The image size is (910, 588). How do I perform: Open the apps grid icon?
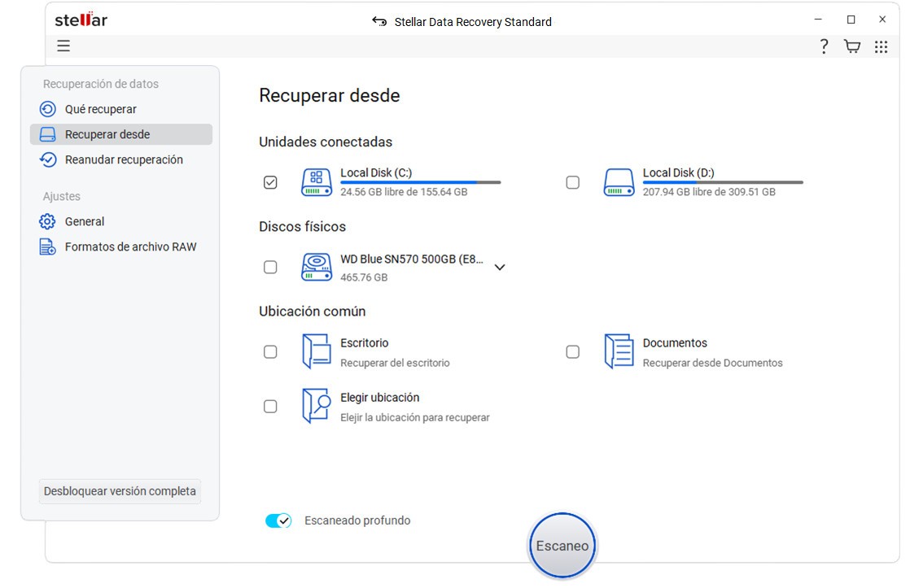tap(881, 47)
